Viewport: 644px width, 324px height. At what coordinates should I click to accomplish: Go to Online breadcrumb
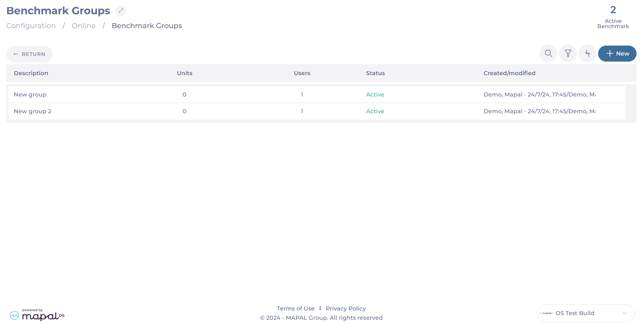click(84, 26)
